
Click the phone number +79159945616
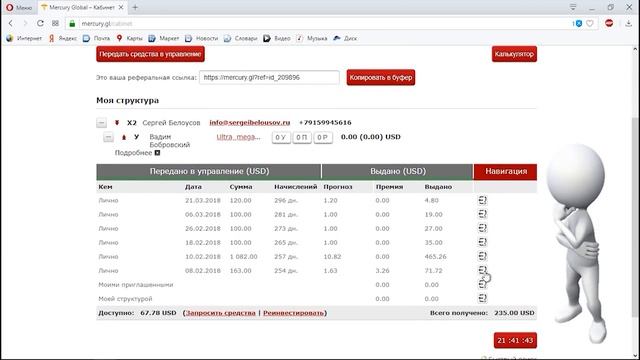325,122
